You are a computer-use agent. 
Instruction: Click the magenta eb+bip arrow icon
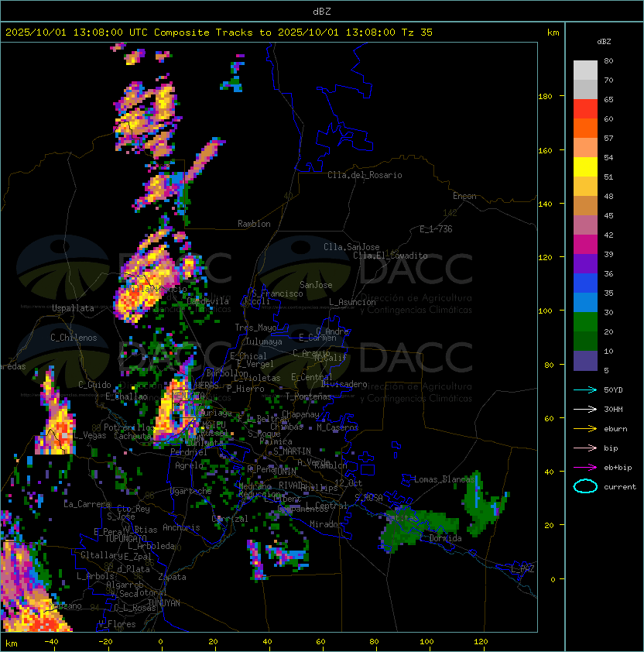click(x=585, y=468)
